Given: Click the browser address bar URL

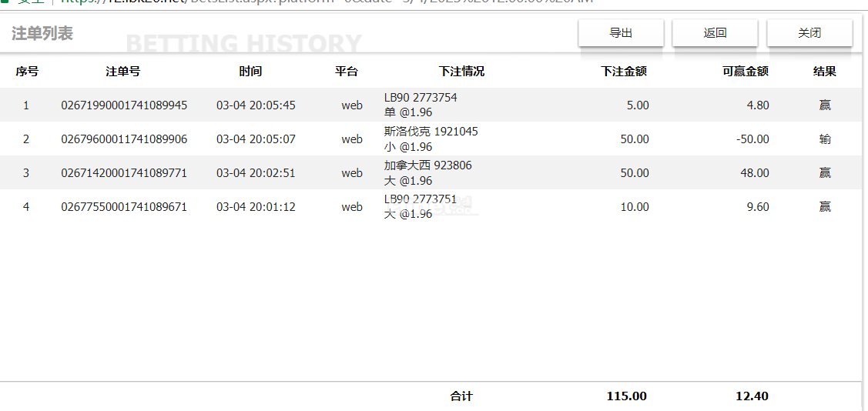Looking at the screenshot, I should click(323, 2).
